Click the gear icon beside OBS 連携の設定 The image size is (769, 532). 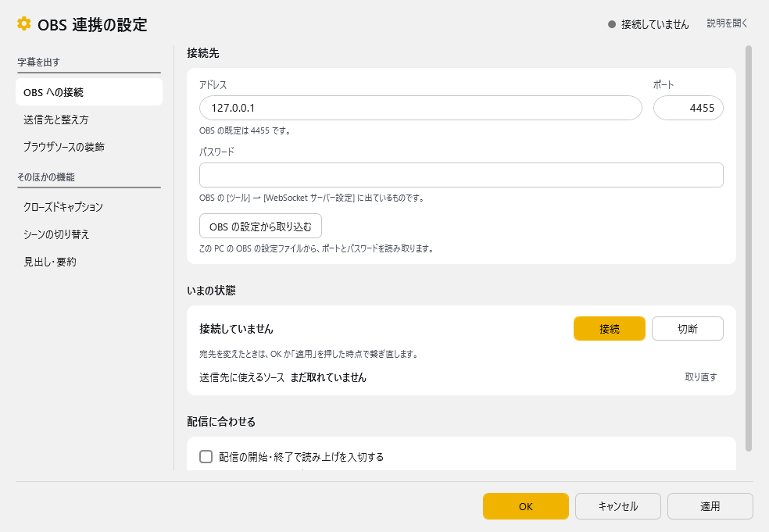(23, 23)
